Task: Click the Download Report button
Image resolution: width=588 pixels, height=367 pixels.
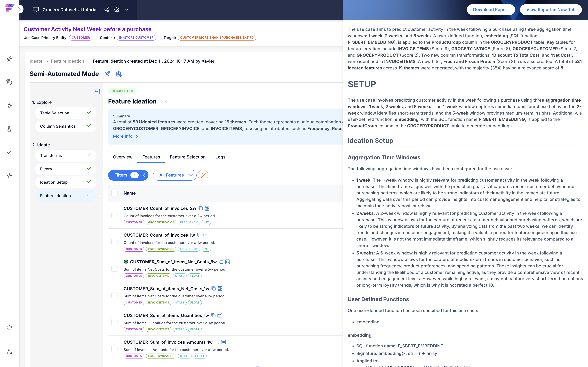Action: click(x=490, y=10)
